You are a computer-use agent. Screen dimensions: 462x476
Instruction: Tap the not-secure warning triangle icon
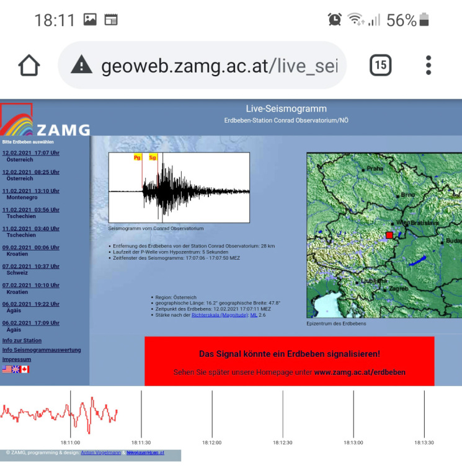pyautogui.click(x=81, y=65)
